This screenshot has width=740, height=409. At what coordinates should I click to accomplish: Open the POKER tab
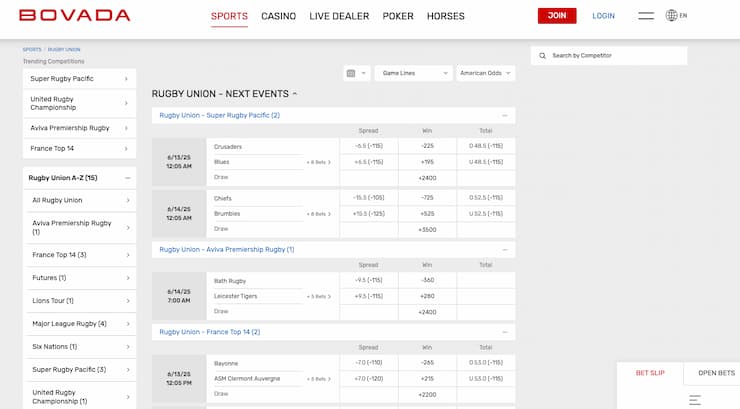pos(398,16)
